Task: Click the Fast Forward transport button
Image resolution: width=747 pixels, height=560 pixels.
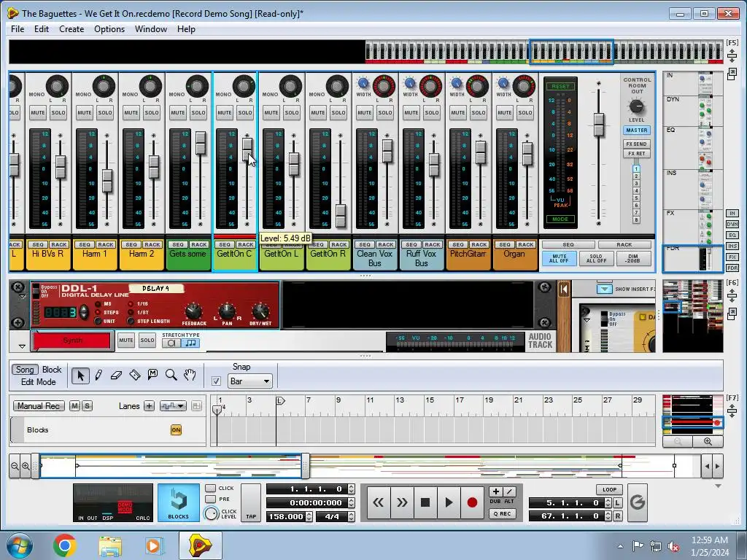Action: tap(402, 502)
